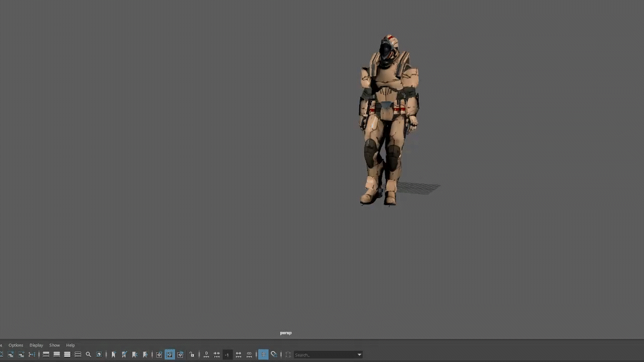
Task: Click the clip-with-plus icon left of the Options menu
Action: tap(11, 354)
